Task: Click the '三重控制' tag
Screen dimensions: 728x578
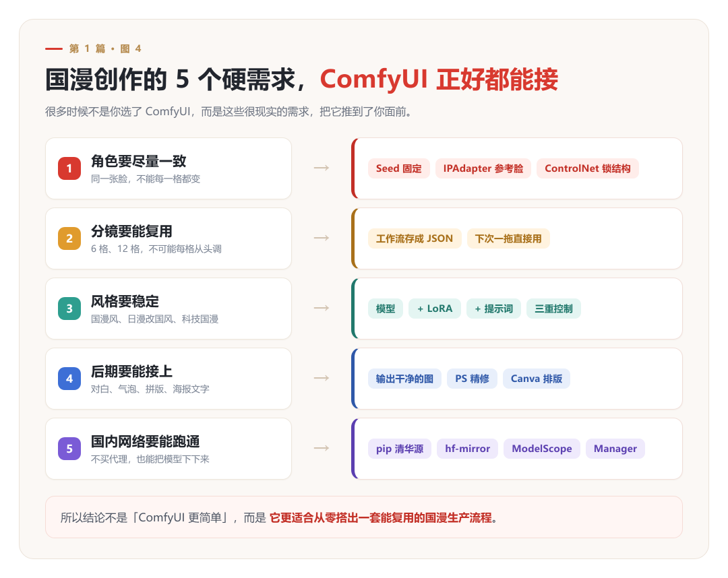Action: [553, 309]
